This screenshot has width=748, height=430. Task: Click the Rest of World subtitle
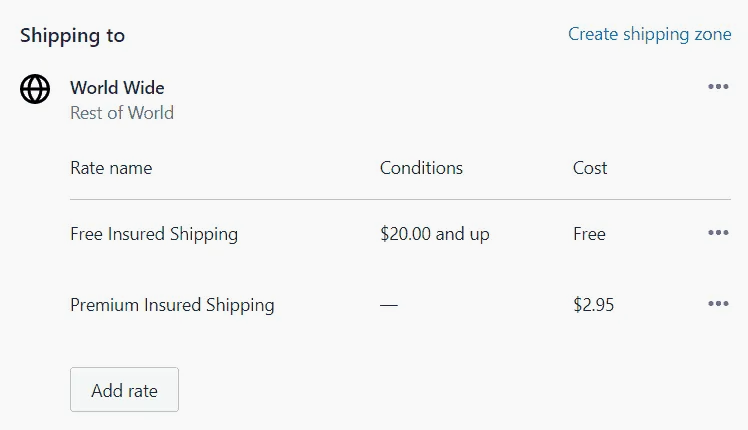coord(122,113)
